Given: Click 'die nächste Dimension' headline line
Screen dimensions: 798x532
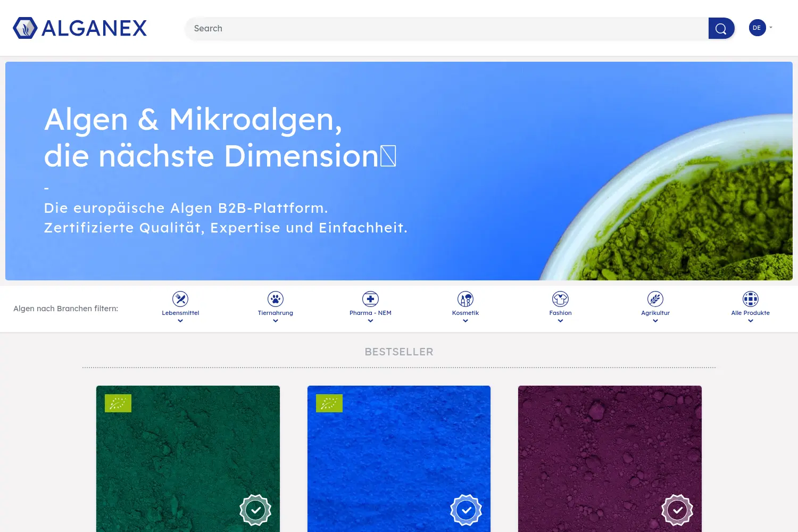Looking at the screenshot, I should [211, 156].
